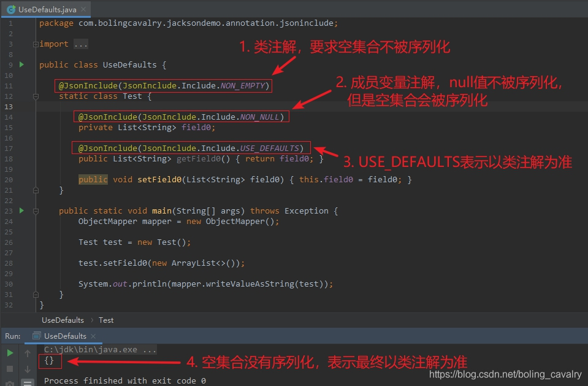Click 'mapper' variable declaration on line 24
This screenshot has width=588, height=386.
point(157,222)
